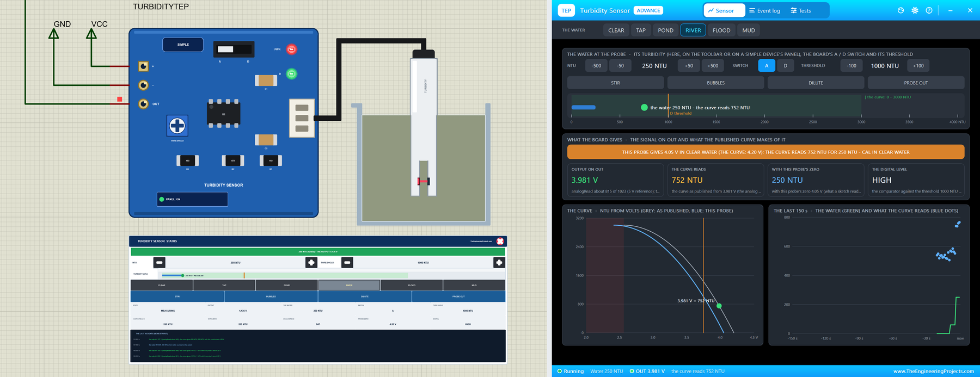Click the BUBBLES button in sensor panel
Image resolution: width=980 pixels, height=377 pixels.
coord(715,83)
